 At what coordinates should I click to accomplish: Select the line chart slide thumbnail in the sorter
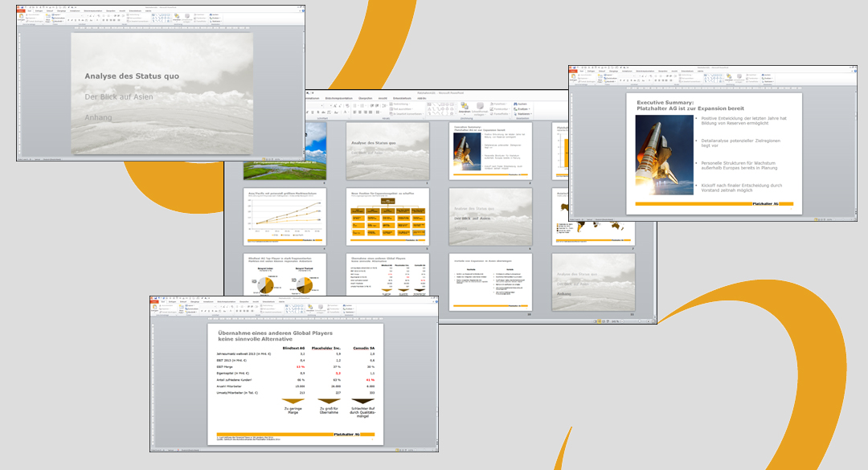click(285, 216)
